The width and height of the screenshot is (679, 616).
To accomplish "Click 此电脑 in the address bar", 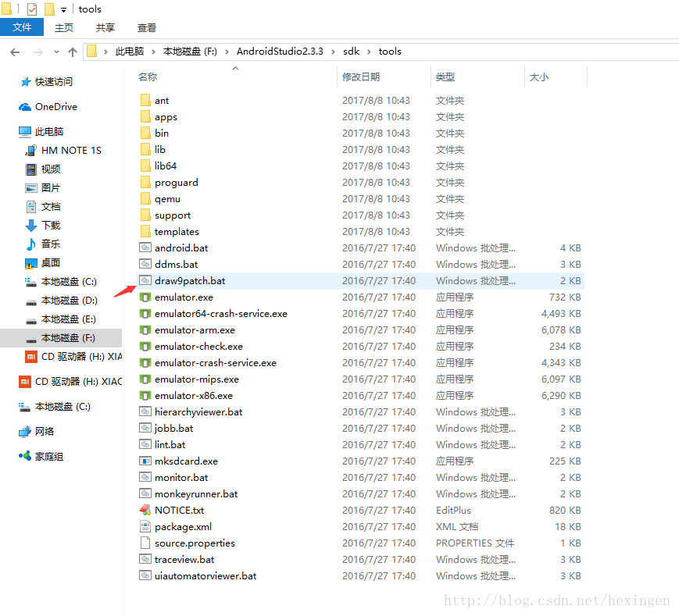I will coord(130,52).
